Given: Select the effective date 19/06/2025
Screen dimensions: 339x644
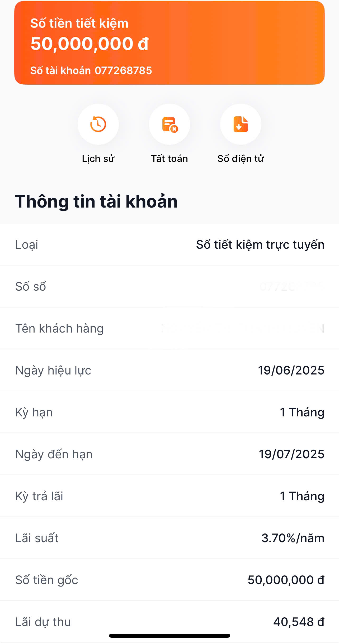Looking at the screenshot, I should tap(291, 370).
